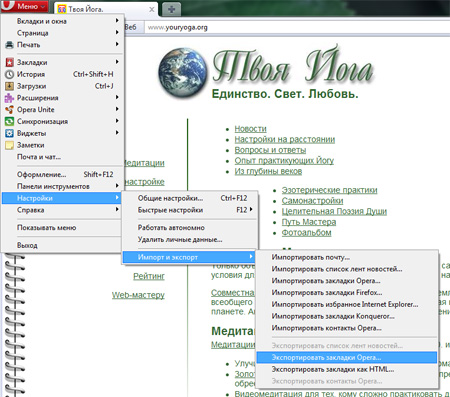
Task: Open the Новости link
Action: [250, 129]
